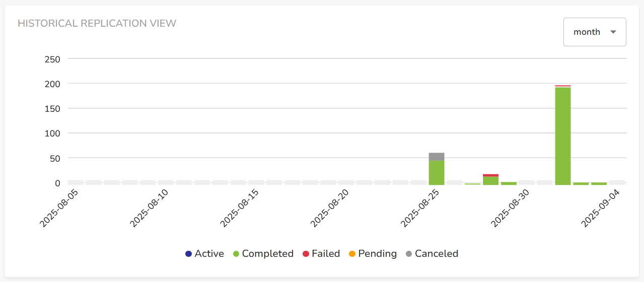Open the month time range dropdown

pos(594,32)
